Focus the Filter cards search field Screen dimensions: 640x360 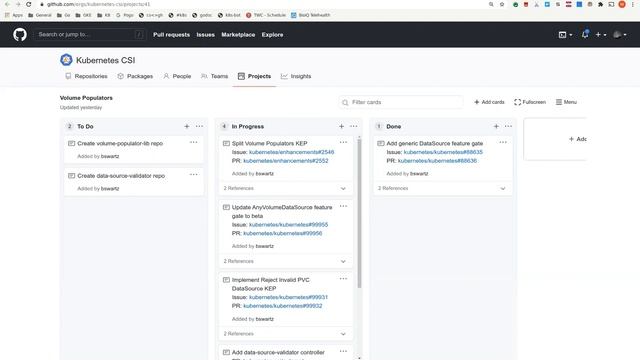pyautogui.click(x=401, y=102)
